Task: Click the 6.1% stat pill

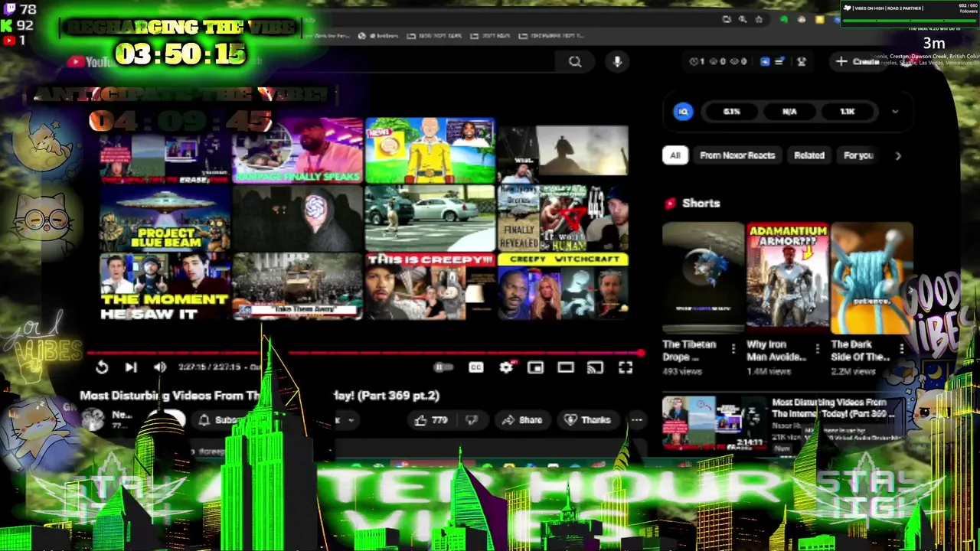Action: pos(732,112)
